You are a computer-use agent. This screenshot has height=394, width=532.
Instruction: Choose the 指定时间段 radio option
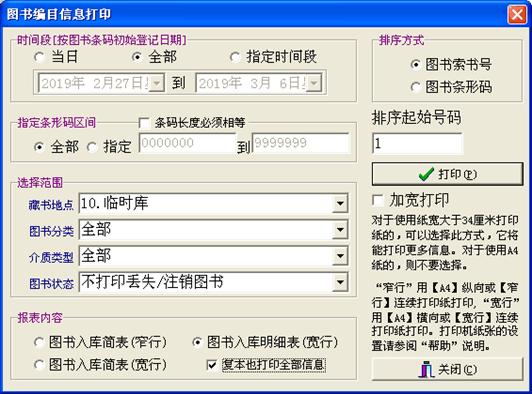point(235,57)
